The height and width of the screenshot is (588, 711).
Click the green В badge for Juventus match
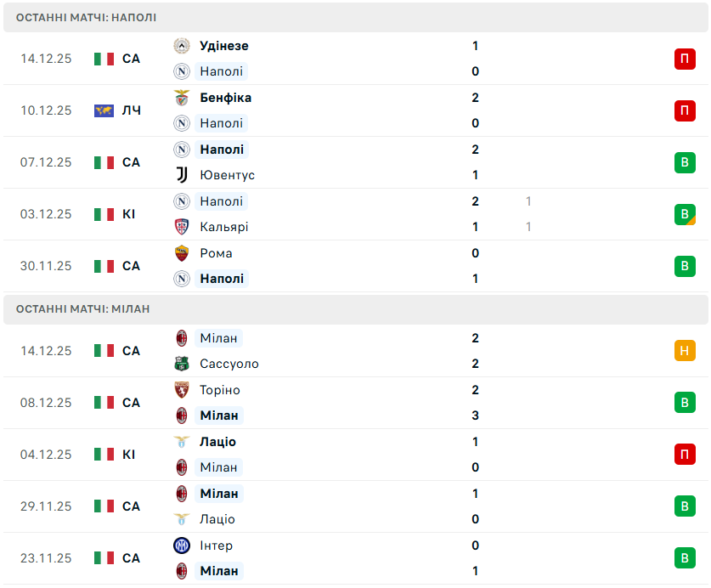pos(685,162)
